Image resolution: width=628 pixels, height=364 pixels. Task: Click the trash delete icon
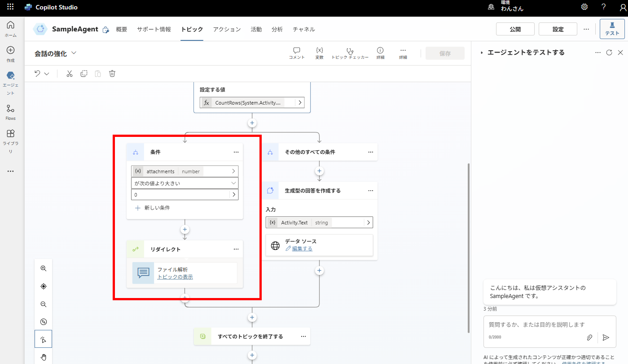(112, 73)
